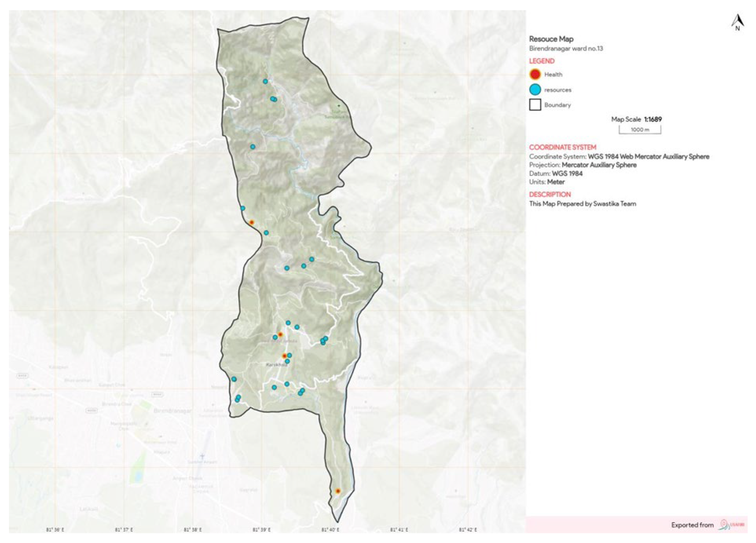Click the LEGEND section heading
The image size is (756, 543).
542,61
